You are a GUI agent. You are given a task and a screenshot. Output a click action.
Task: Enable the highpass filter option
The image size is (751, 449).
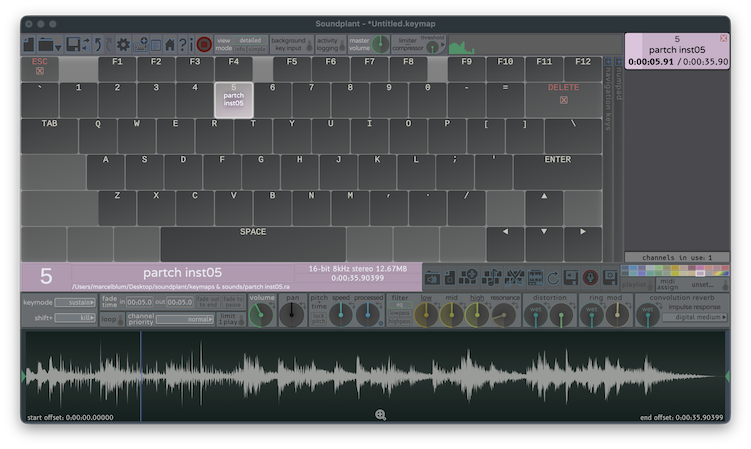click(399, 321)
